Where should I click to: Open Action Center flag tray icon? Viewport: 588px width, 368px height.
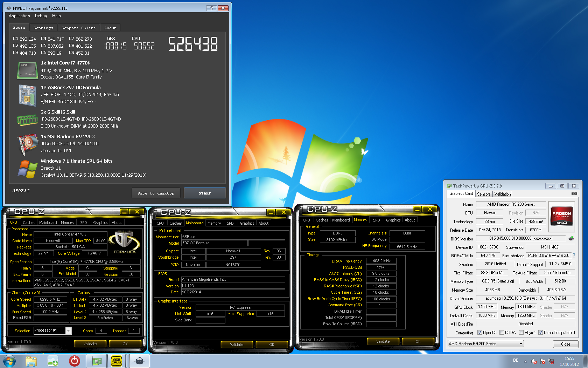point(542,361)
